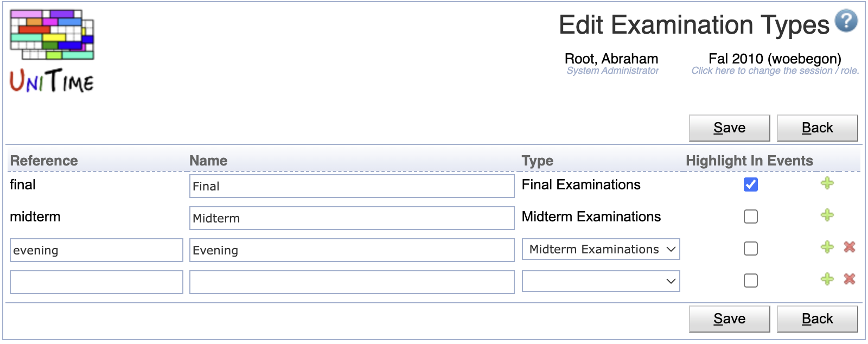This screenshot has width=868, height=344.
Task: Tick the highlight checkbox in empty row
Action: [x=751, y=281]
